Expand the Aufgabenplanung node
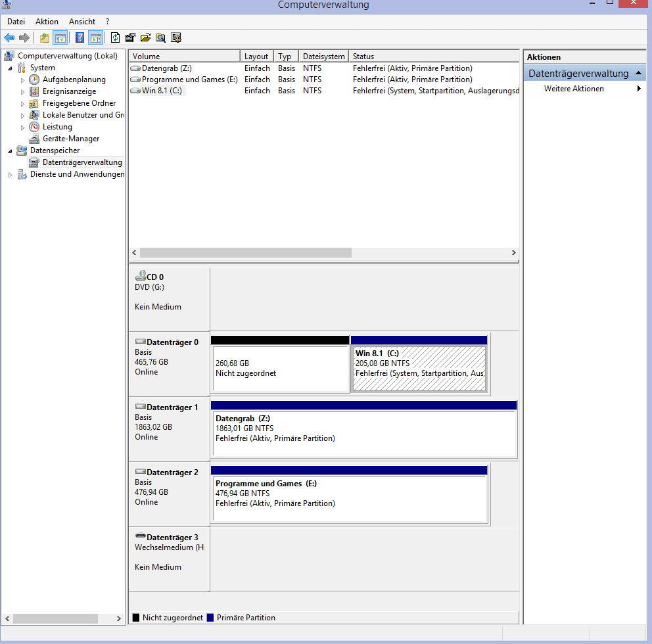 click(x=23, y=80)
